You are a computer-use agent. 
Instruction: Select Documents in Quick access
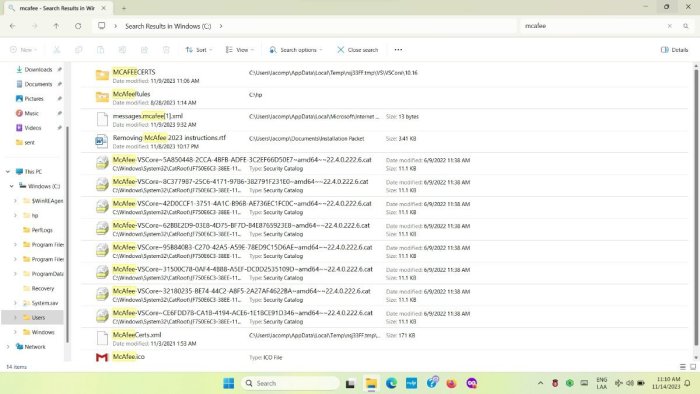34,84
